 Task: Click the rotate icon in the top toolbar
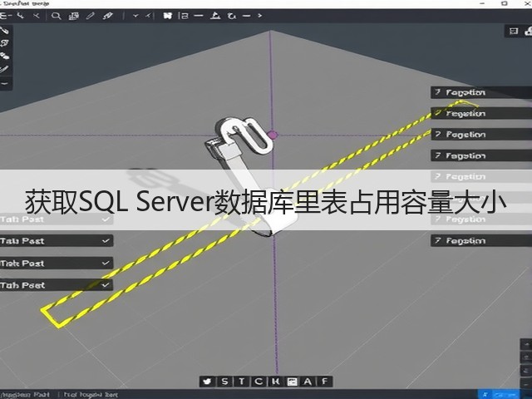pos(232,16)
